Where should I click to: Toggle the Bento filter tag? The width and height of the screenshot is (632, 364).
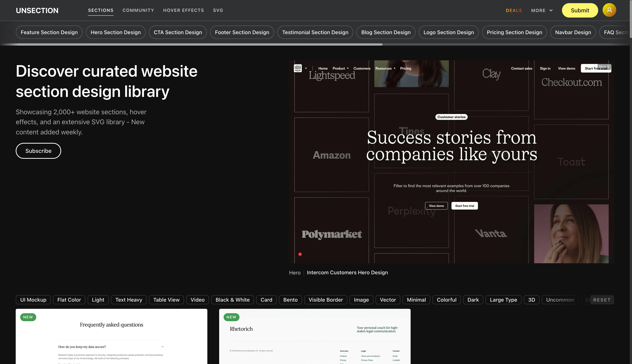(x=290, y=300)
